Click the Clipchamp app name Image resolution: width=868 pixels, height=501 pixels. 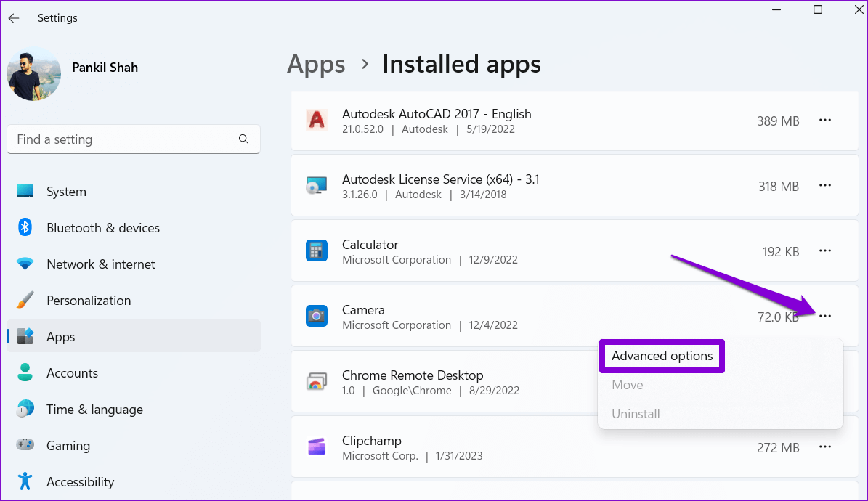371,441
